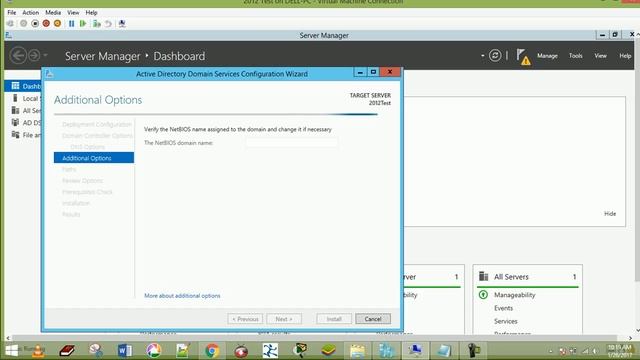Click the Previous button in wizard
Screen dimensions: 640x360
[245, 319]
